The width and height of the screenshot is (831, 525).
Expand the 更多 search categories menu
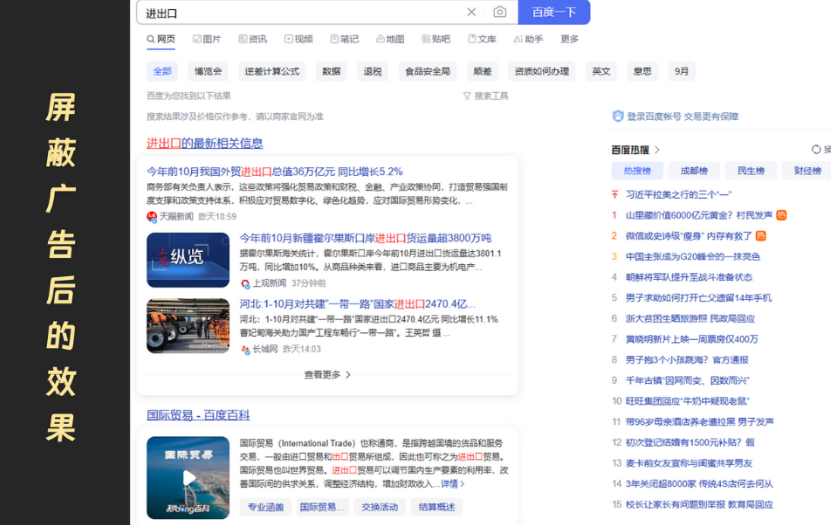[569, 39]
